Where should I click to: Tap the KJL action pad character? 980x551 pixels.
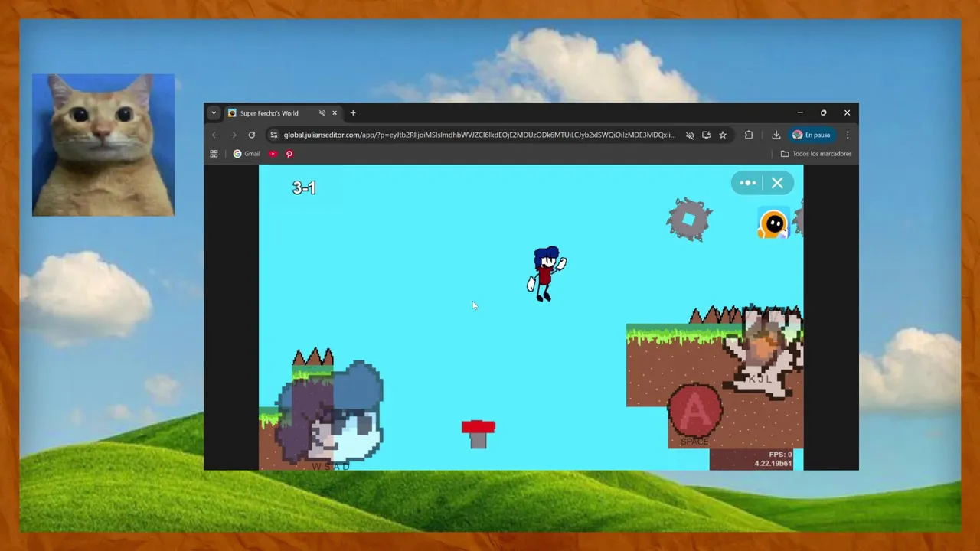763,353
